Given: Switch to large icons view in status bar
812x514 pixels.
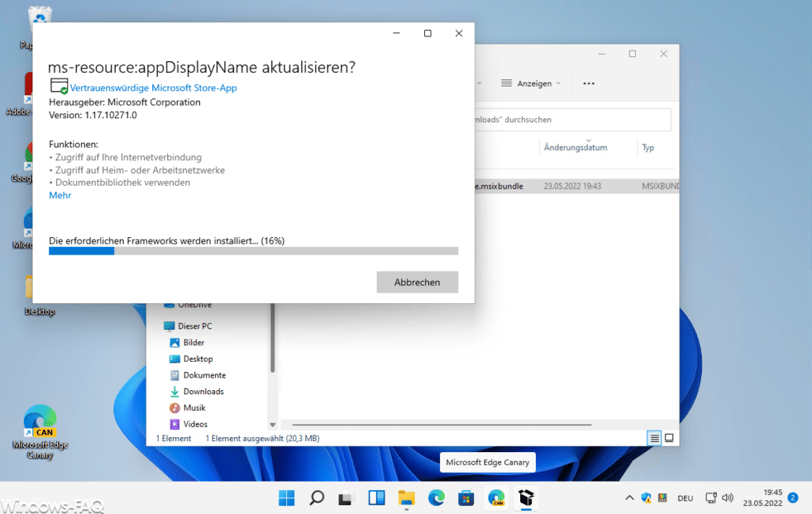Looking at the screenshot, I should (x=669, y=439).
